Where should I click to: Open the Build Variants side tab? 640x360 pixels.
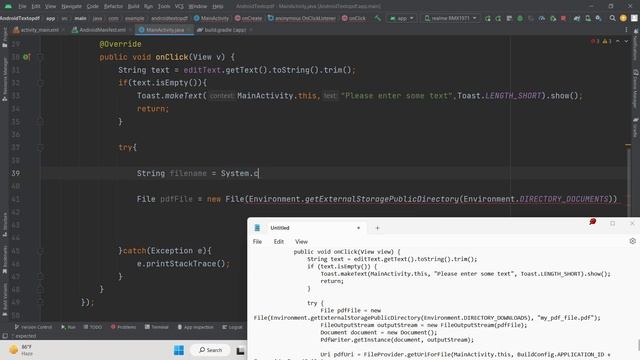(4, 300)
